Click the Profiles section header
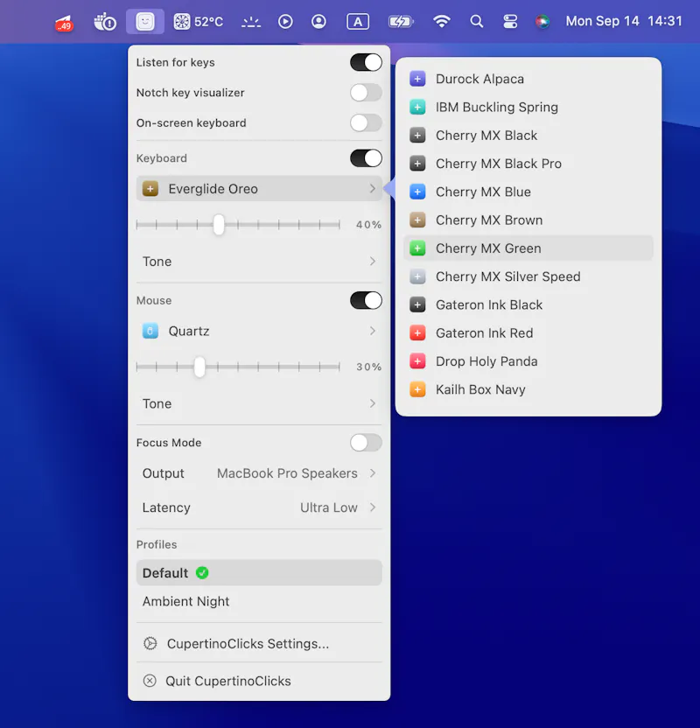The width and height of the screenshot is (700, 728). pyautogui.click(x=157, y=544)
